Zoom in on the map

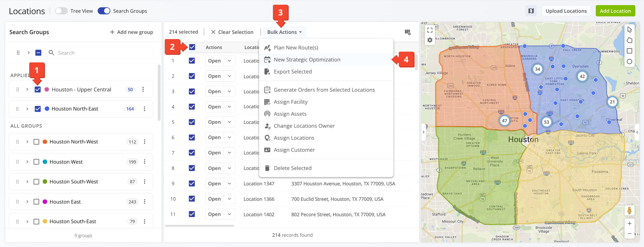[x=630, y=224]
